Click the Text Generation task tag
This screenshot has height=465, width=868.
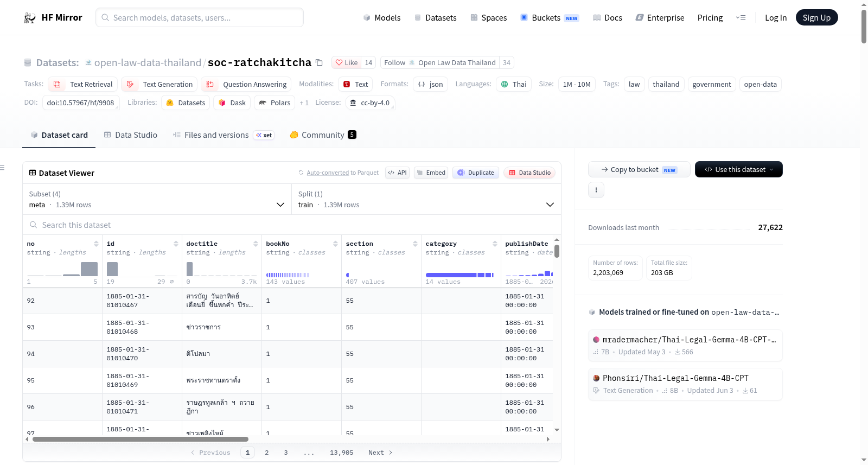pyautogui.click(x=159, y=85)
